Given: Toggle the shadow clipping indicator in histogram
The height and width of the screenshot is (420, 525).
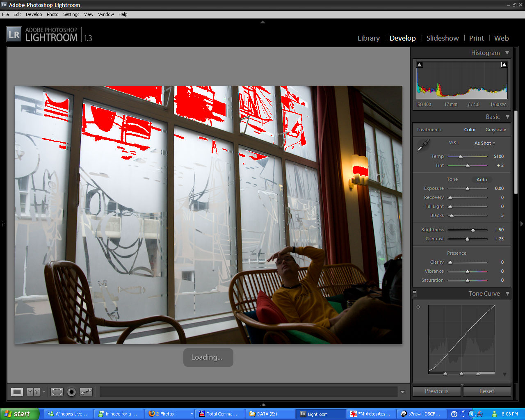Looking at the screenshot, I should tap(419, 65).
